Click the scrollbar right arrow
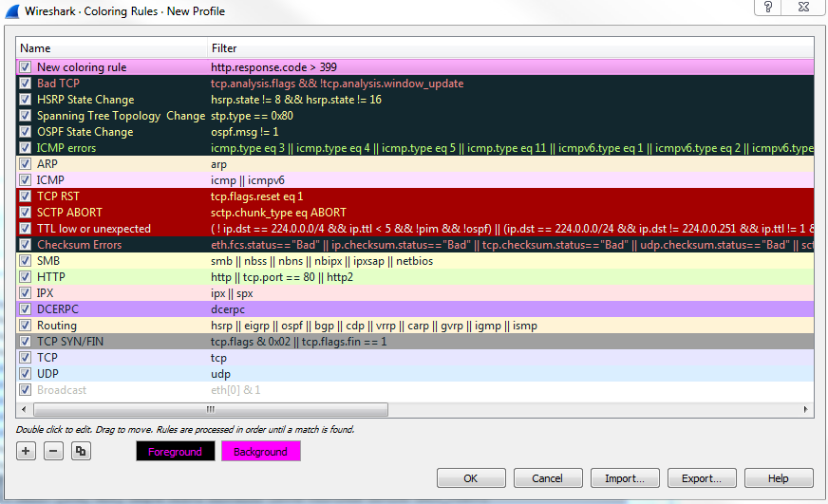The height and width of the screenshot is (504, 828). pos(805,409)
